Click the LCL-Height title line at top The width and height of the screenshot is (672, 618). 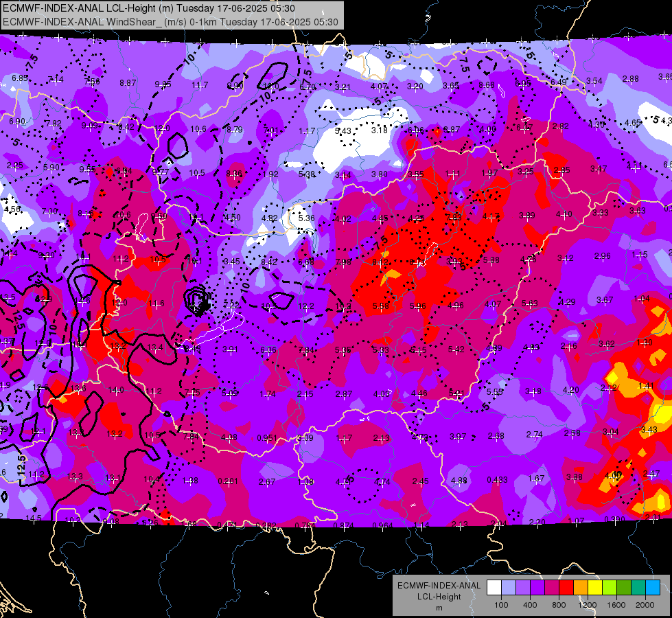click(149, 8)
